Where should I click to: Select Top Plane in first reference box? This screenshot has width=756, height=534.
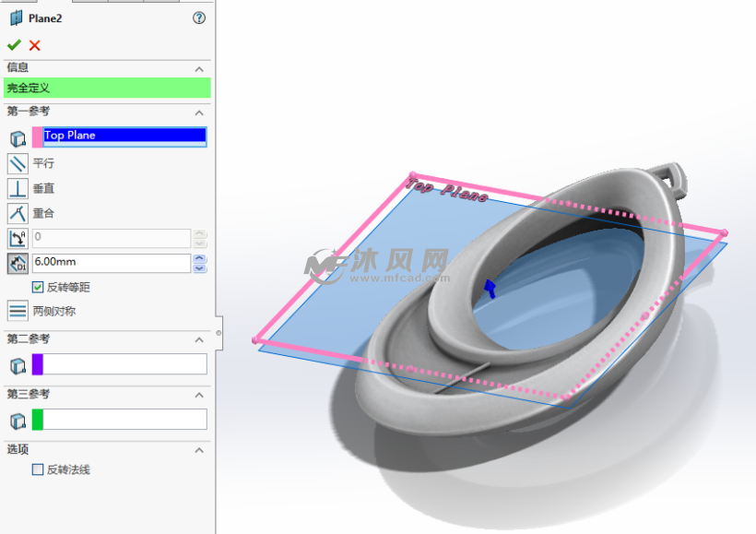click(124, 136)
